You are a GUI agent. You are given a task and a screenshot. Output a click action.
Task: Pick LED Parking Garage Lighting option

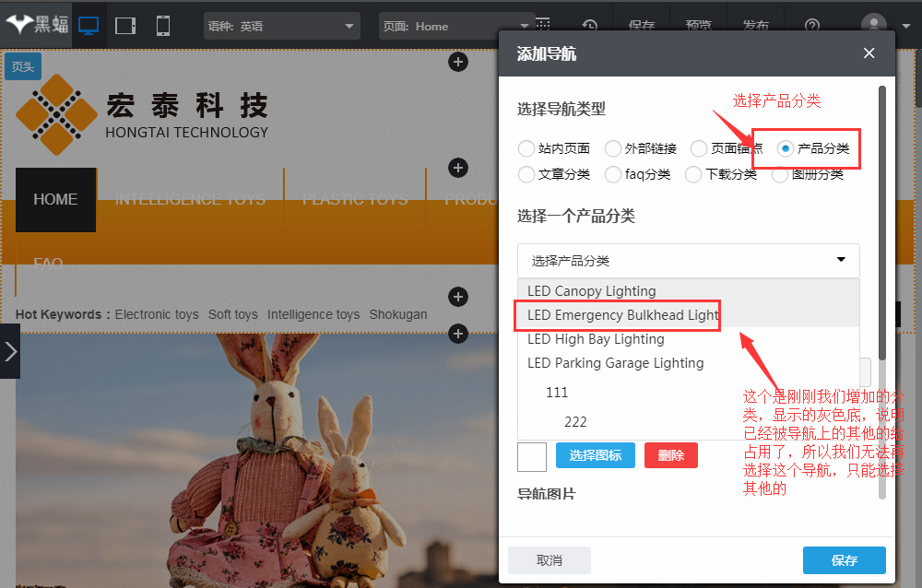point(615,363)
